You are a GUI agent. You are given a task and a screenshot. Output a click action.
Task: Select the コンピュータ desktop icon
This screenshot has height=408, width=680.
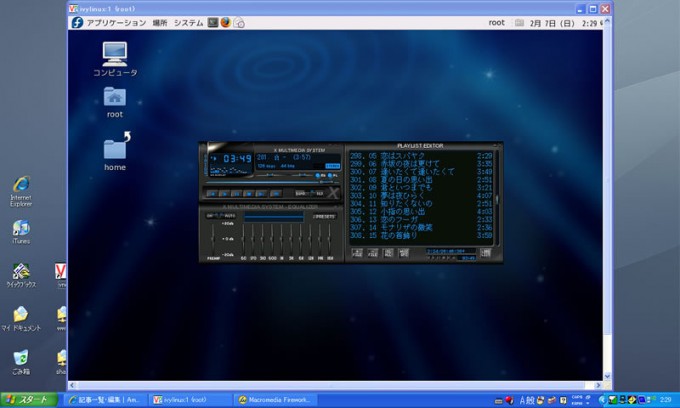tap(115, 59)
